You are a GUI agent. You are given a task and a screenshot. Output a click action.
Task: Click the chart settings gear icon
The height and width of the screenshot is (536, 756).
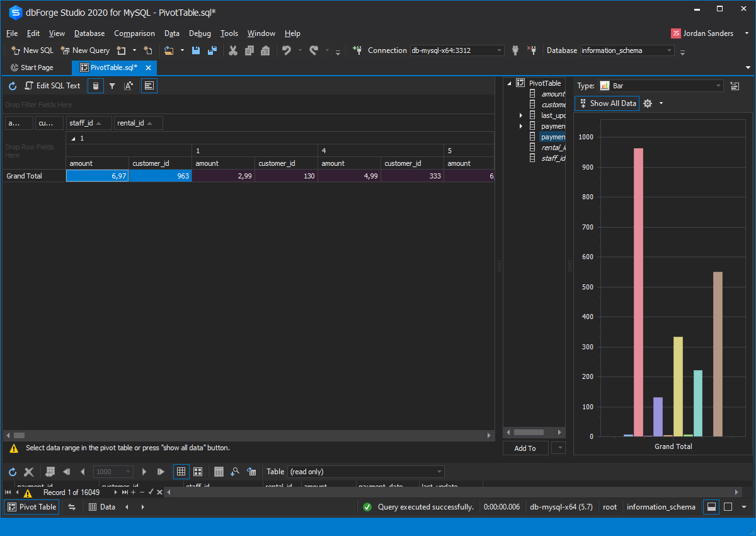[x=648, y=103]
